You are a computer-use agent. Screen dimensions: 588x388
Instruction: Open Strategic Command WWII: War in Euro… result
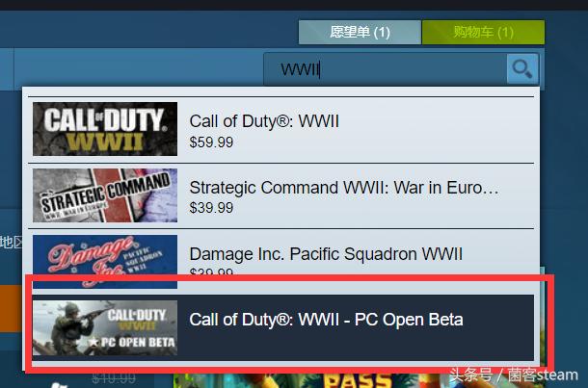point(344,188)
